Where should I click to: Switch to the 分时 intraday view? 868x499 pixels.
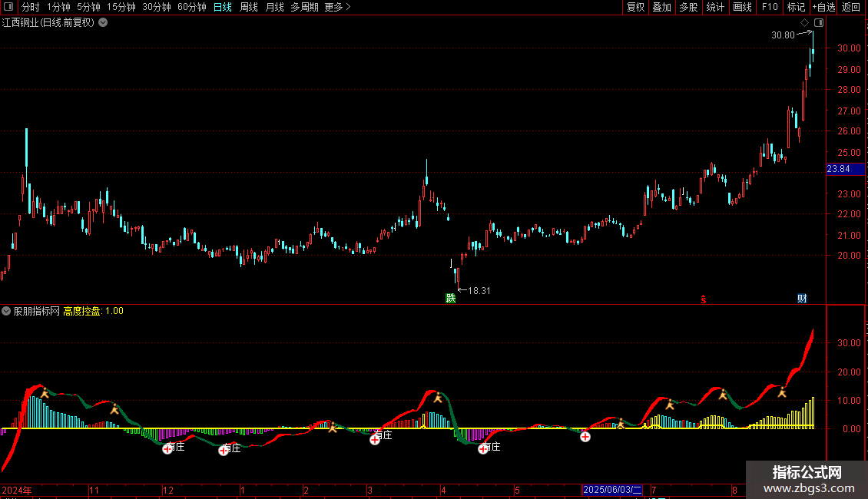point(31,7)
